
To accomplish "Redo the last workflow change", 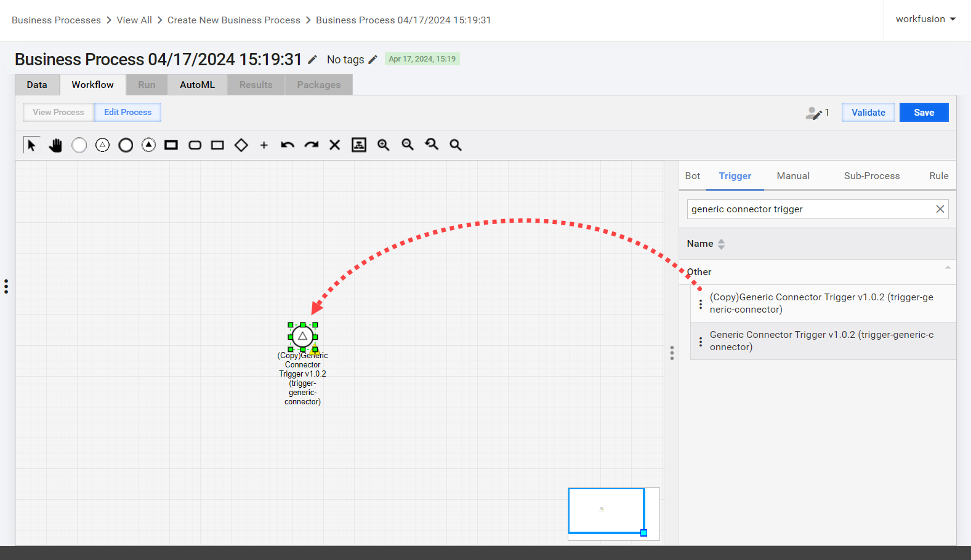I will click(312, 145).
